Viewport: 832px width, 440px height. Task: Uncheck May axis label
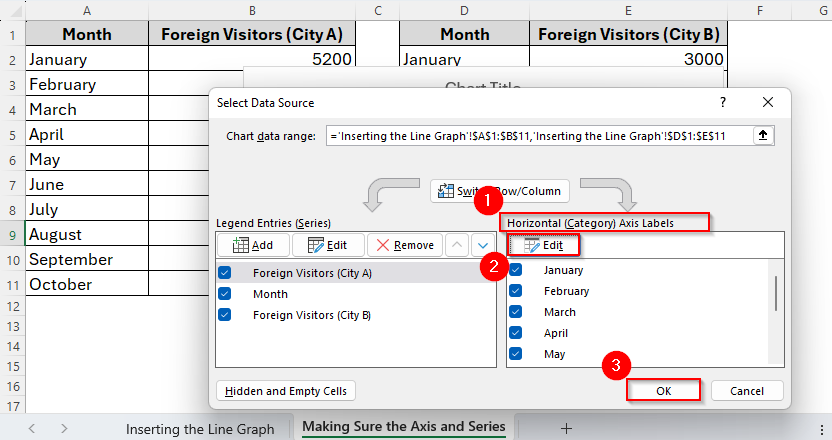[x=515, y=353]
